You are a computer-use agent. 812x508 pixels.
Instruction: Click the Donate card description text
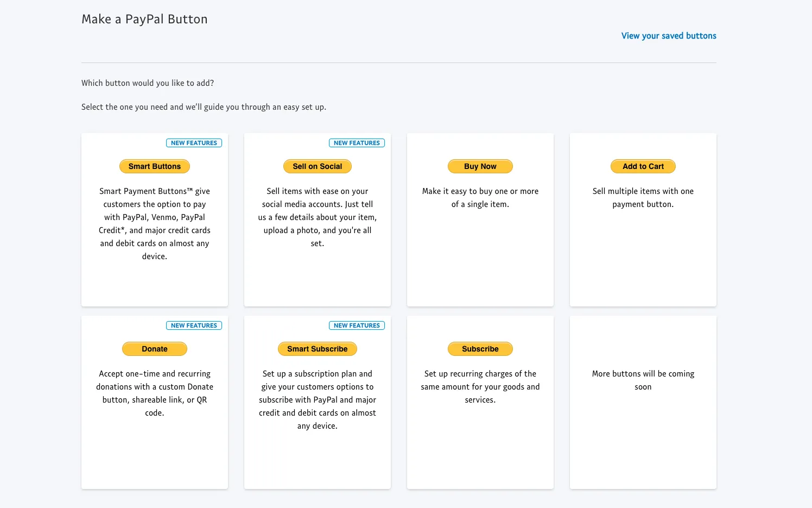[x=155, y=393]
